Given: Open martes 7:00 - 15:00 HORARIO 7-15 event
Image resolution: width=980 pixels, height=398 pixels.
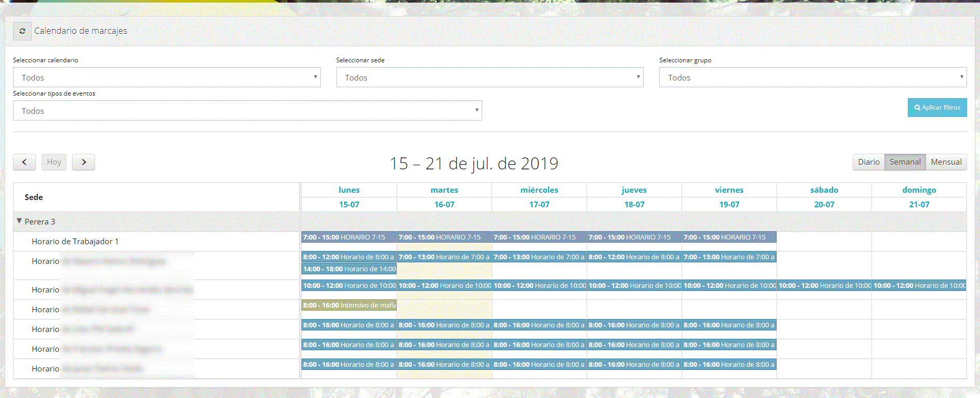Looking at the screenshot, I should tap(444, 237).
